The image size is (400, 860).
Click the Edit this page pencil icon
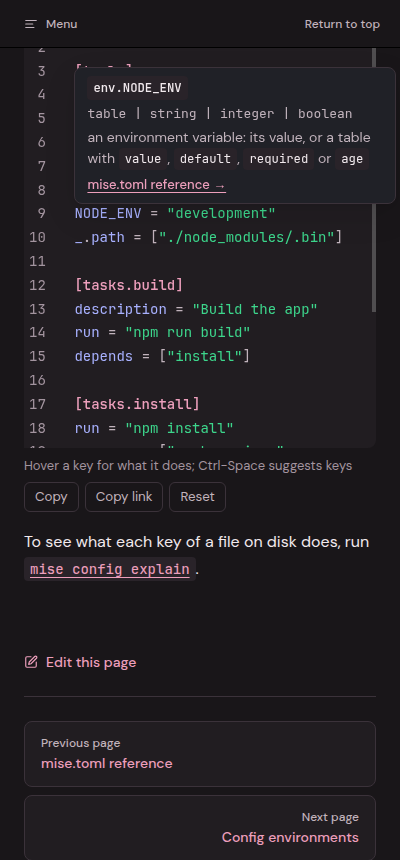31,662
